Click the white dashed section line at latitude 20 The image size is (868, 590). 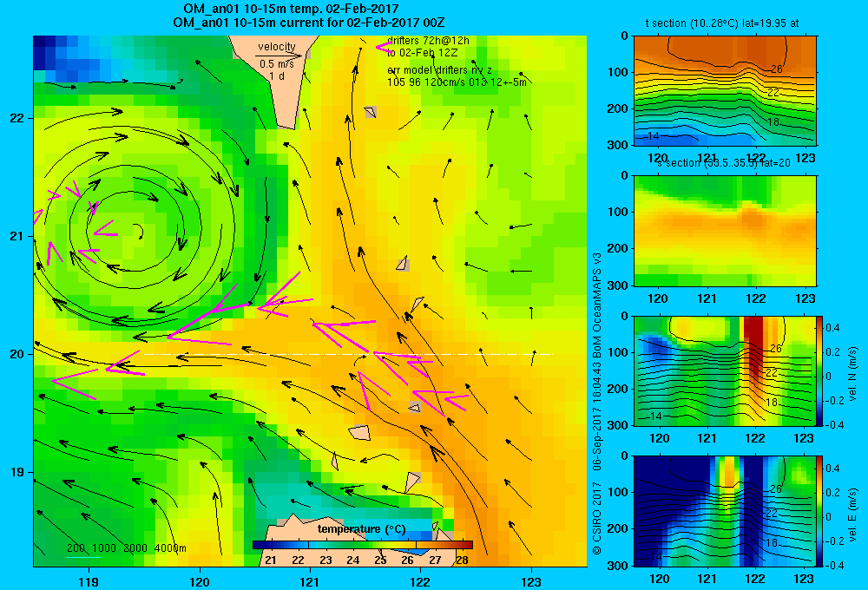click(348, 354)
